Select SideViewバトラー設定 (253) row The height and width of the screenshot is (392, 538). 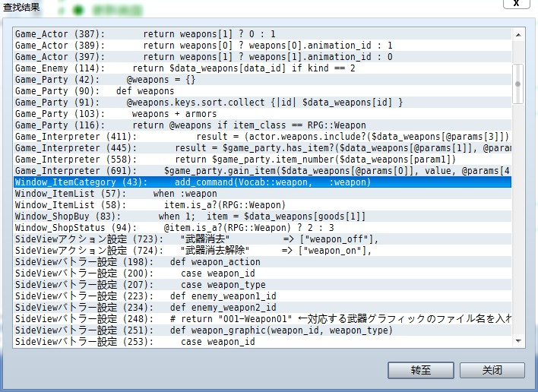[x=262, y=341]
